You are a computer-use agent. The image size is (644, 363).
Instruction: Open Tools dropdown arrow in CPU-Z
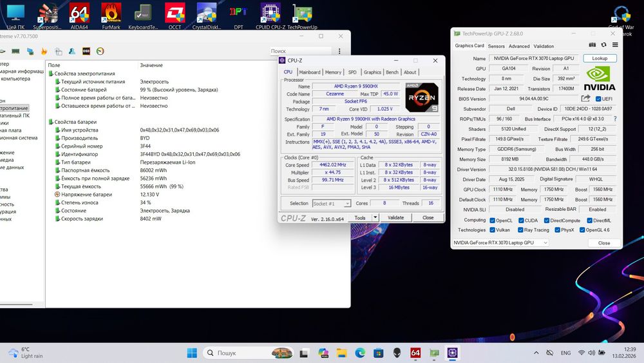pos(375,217)
